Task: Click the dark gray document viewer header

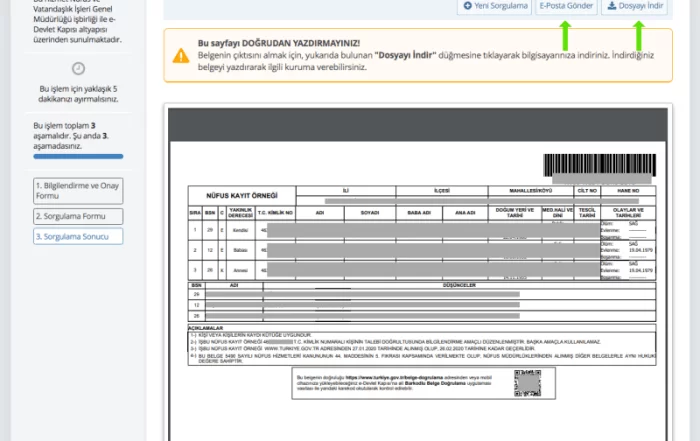Action: [418, 125]
